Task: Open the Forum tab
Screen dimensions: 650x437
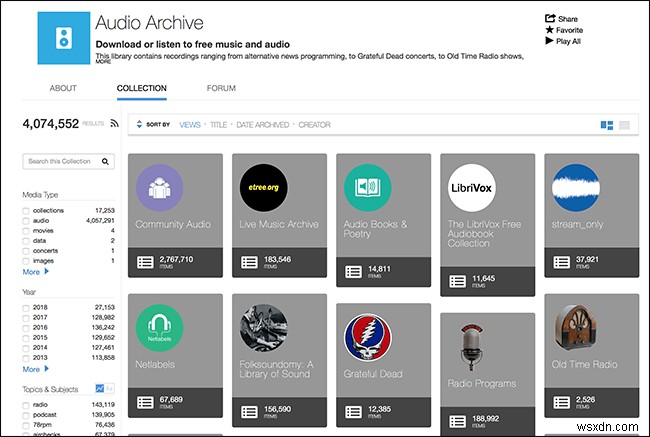Action: (221, 88)
